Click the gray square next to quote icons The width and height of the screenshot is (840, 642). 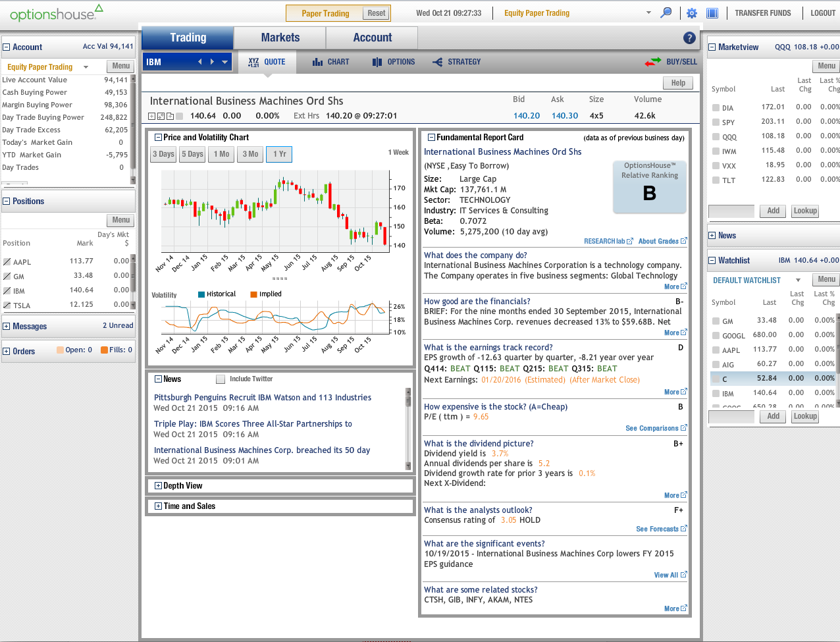pyautogui.click(x=179, y=117)
